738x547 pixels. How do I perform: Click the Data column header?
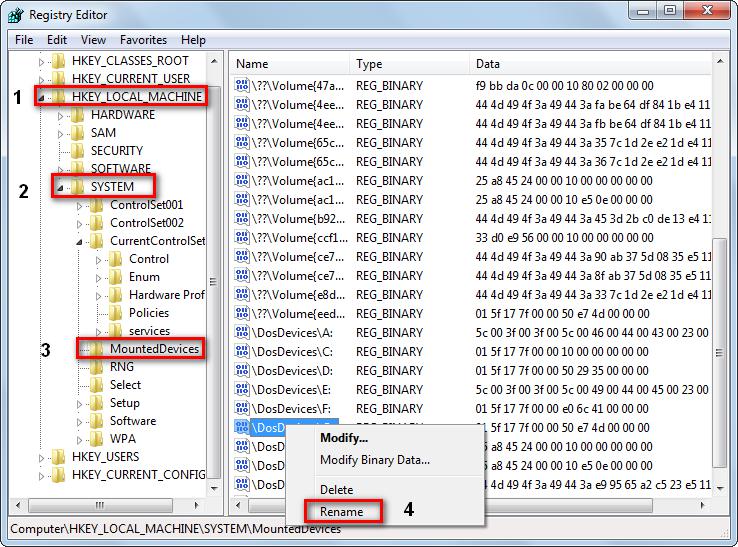click(590, 64)
